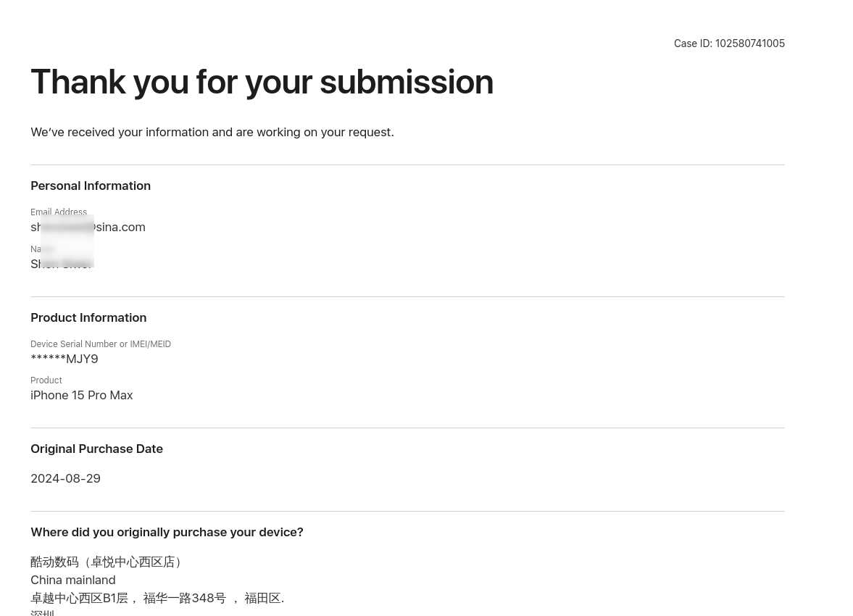Image resolution: width=853 pixels, height=616 pixels.
Task: Select the Product Information section heading
Action: pos(88,317)
